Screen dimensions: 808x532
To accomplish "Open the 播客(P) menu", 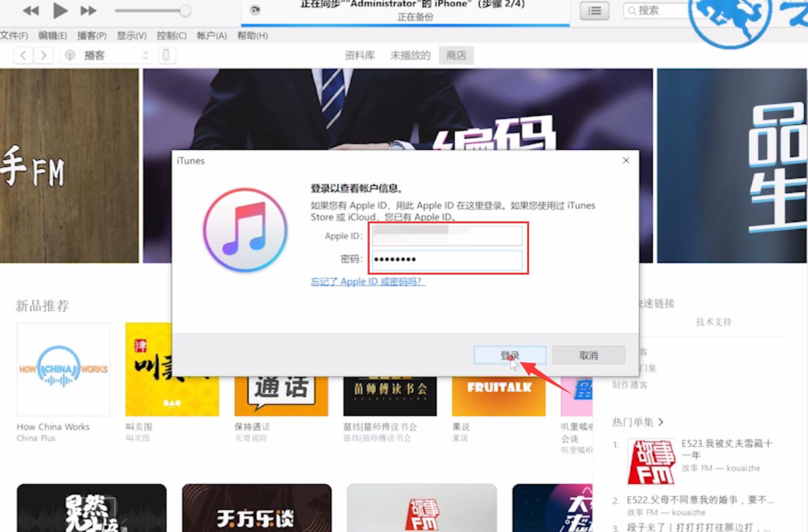I will [92, 35].
